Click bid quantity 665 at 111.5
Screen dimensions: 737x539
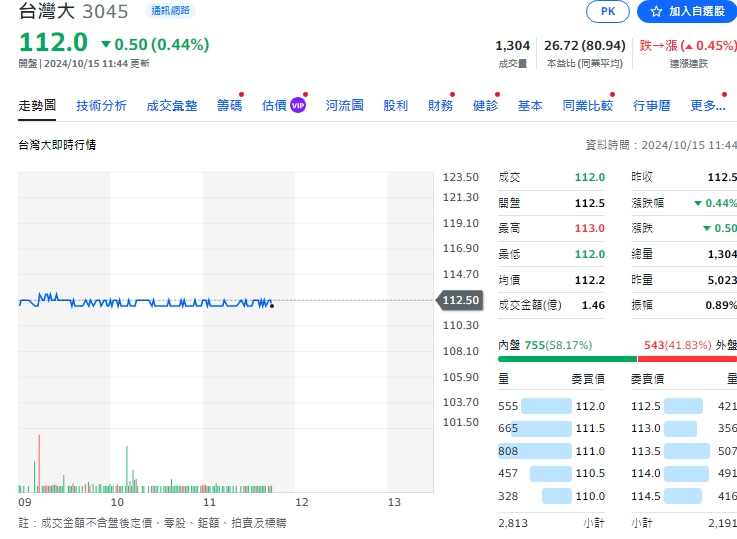pos(508,429)
